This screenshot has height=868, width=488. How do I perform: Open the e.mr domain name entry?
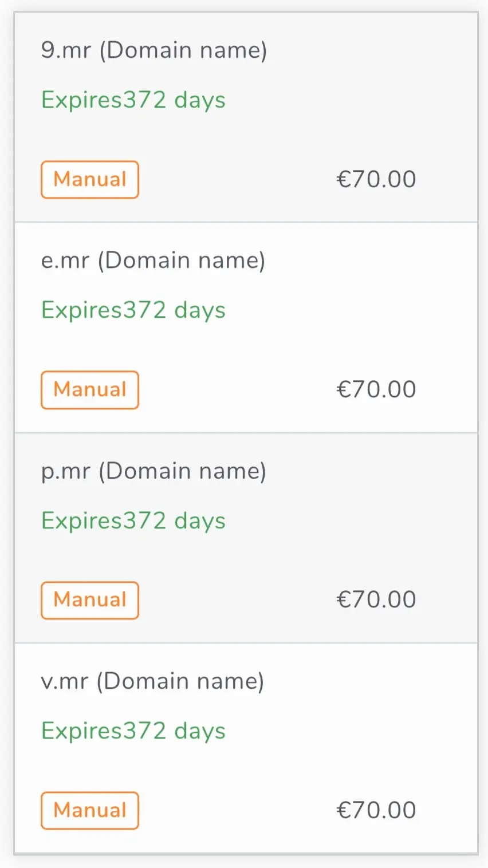tap(153, 261)
